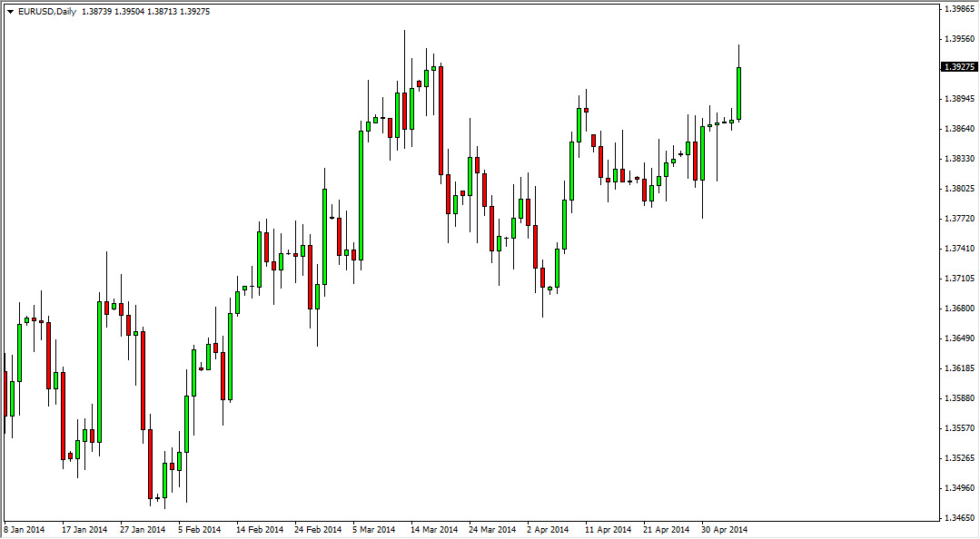Click the 1.36185 price axis label
Image resolution: width=980 pixels, height=539 pixels.
point(960,368)
